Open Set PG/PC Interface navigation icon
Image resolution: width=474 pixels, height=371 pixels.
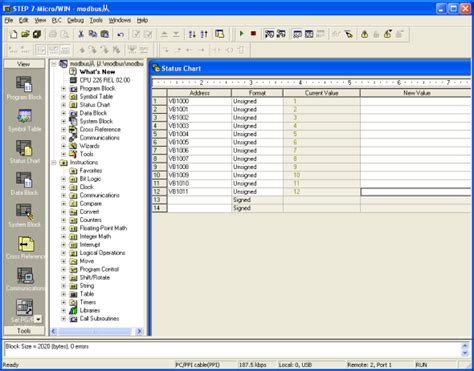[23, 311]
